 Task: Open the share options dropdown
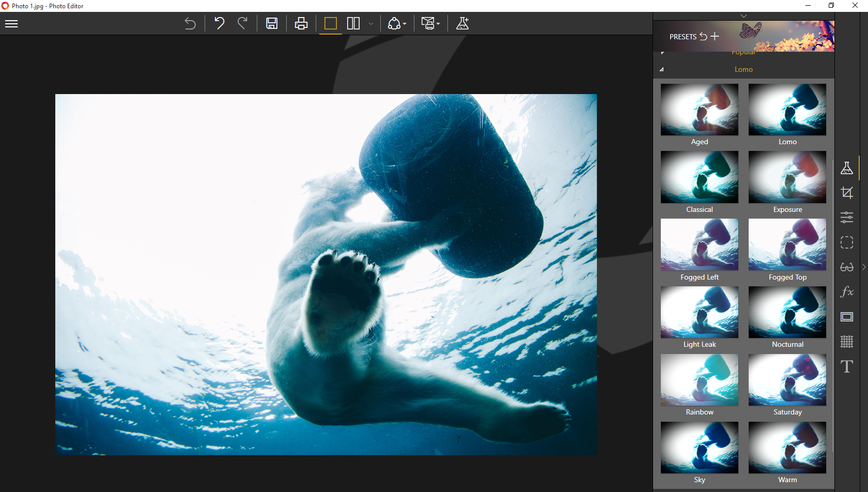pyautogui.click(x=397, y=24)
